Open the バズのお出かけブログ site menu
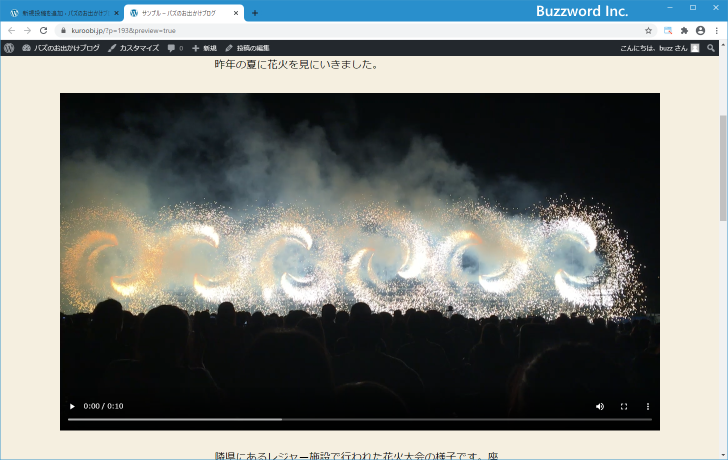 [61, 48]
